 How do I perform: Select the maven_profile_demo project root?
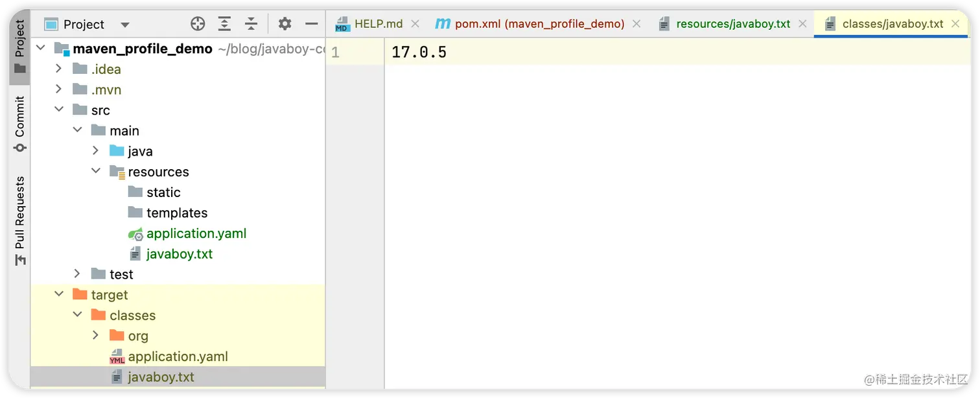tap(178, 49)
